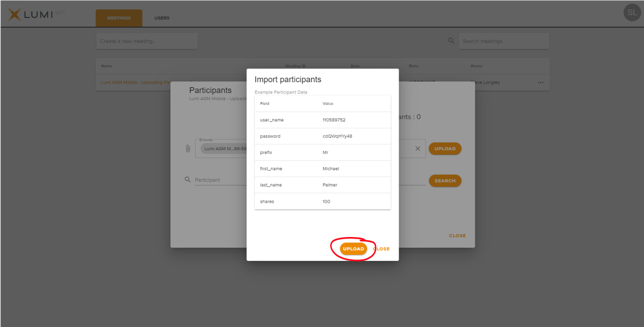This screenshot has width=644, height=327.
Task: Confirm Upload in Import participants dialog
Action: [x=353, y=249]
